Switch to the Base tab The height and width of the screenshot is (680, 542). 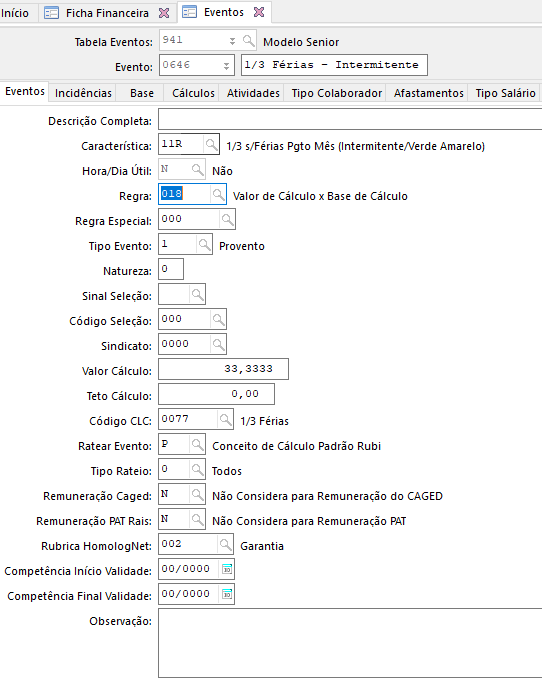tap(142, 93)
